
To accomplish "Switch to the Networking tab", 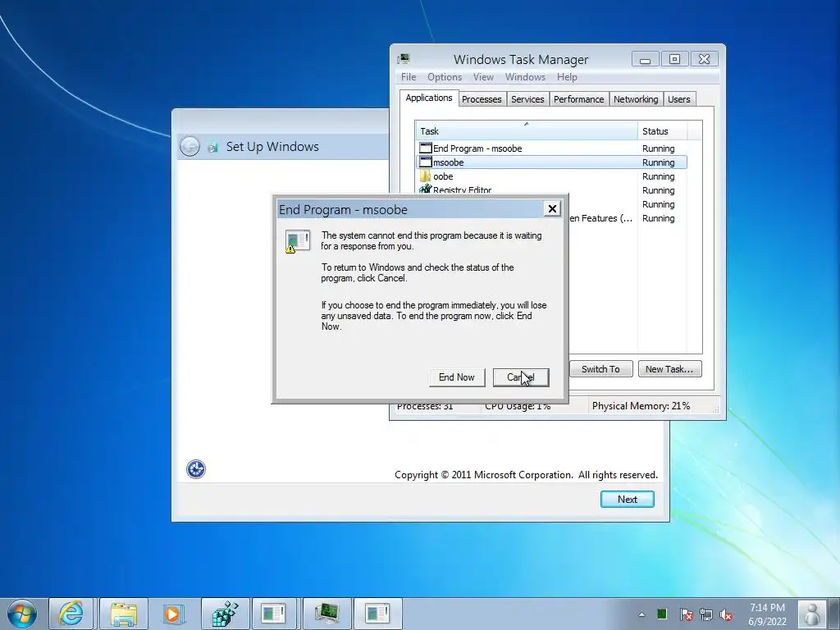I will (636, 99).
